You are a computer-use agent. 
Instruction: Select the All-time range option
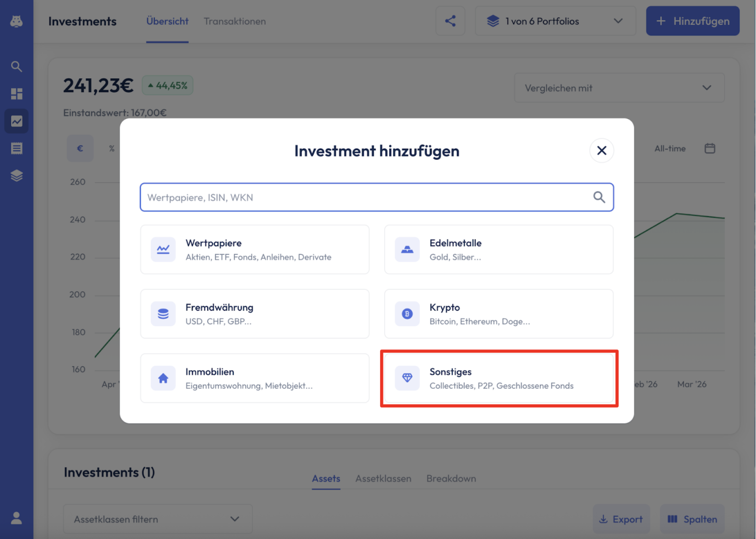(x=670, y=148)
